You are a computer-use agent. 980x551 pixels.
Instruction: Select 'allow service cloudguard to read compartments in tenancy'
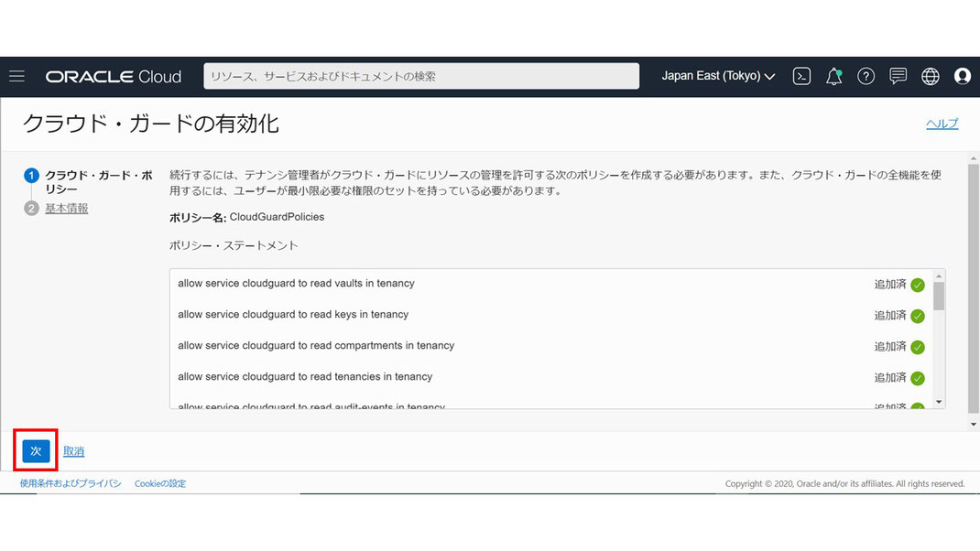click(x=316, y=346)
